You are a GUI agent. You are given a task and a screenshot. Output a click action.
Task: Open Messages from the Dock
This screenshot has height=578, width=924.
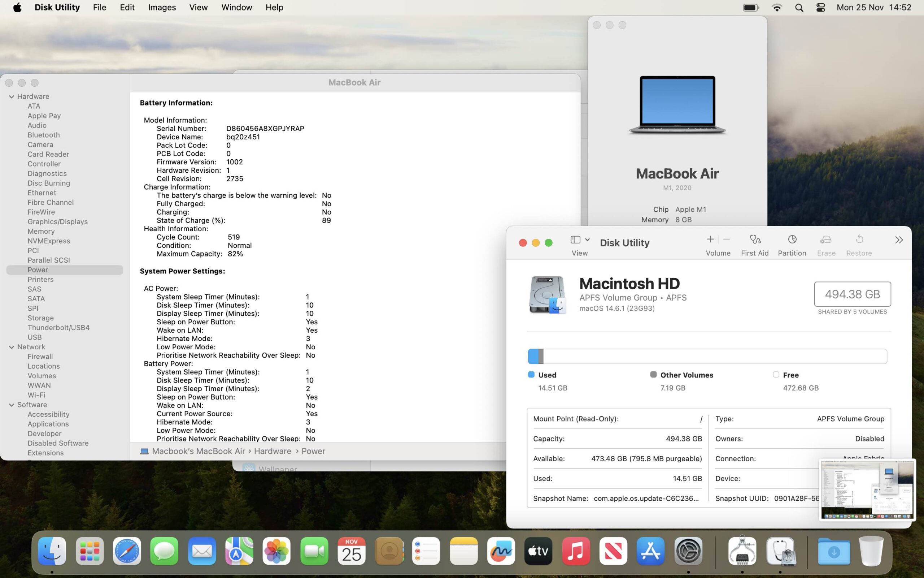tap(164, 551)
